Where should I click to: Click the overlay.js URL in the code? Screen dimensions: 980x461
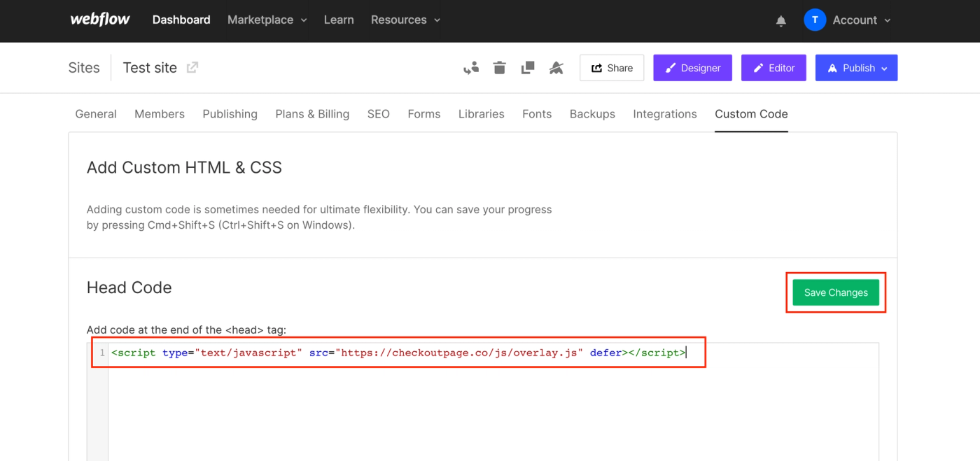(459, 353)
